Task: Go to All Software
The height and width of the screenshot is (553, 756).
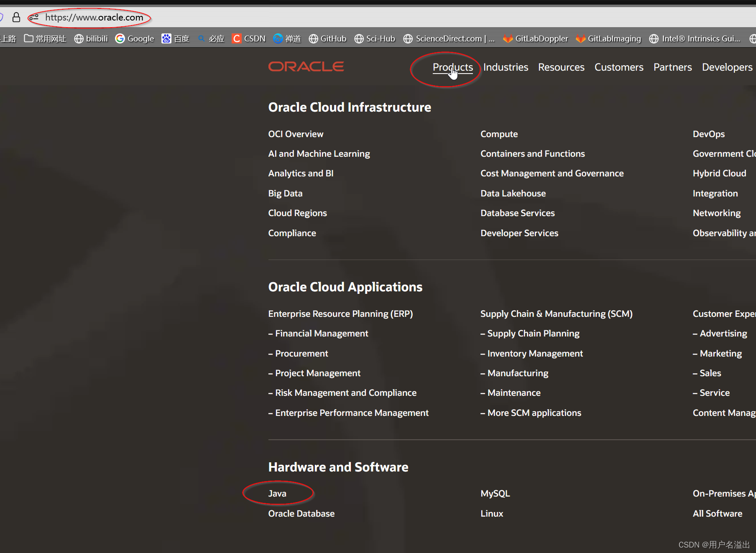Action: click(x=718, y=514)
